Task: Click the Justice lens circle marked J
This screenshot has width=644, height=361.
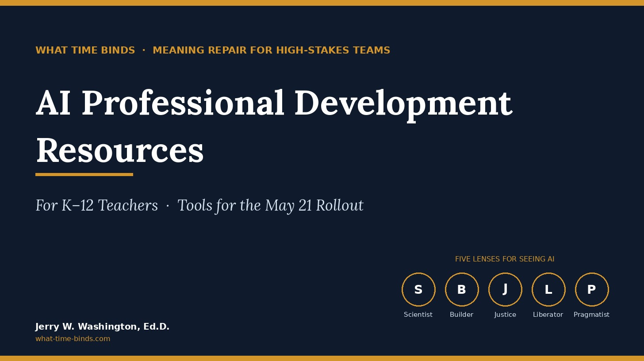Action: (x=505, y=289)
